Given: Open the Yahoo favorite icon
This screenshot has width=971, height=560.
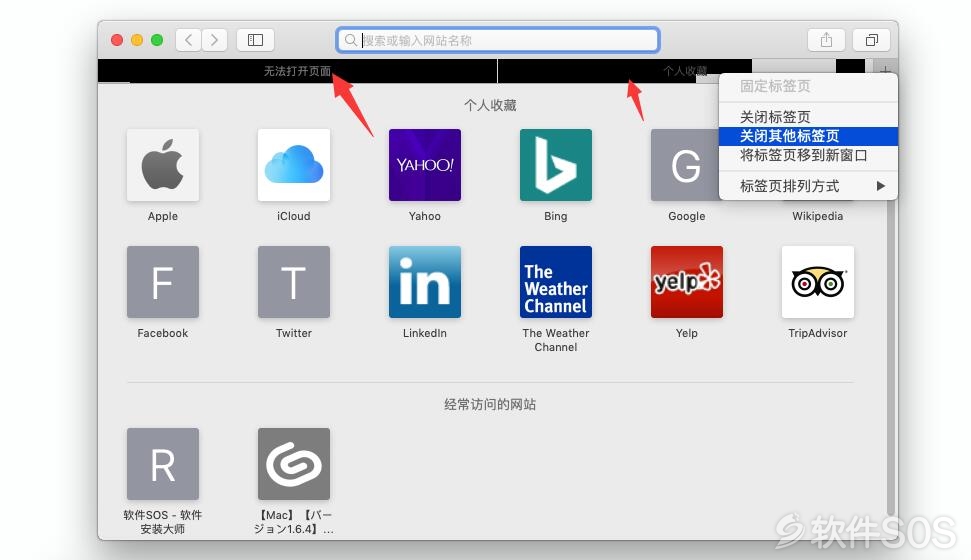Looking at the screenshot, I should click(425, 165).
